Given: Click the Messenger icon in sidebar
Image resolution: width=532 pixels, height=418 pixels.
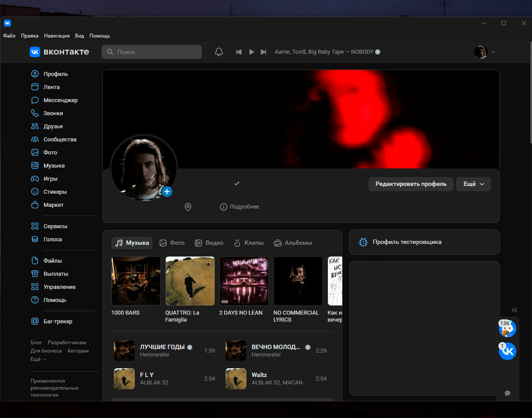Looking at the screenshot, I should click(35, 100).
